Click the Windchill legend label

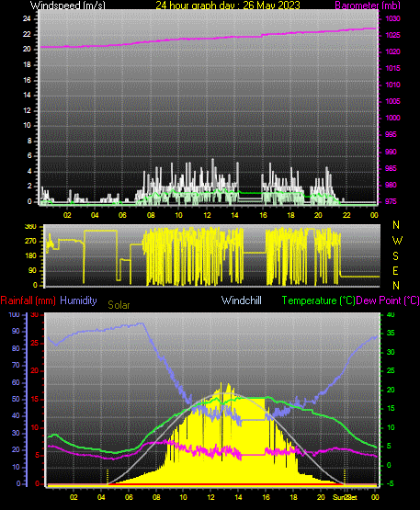pos(242,300)
